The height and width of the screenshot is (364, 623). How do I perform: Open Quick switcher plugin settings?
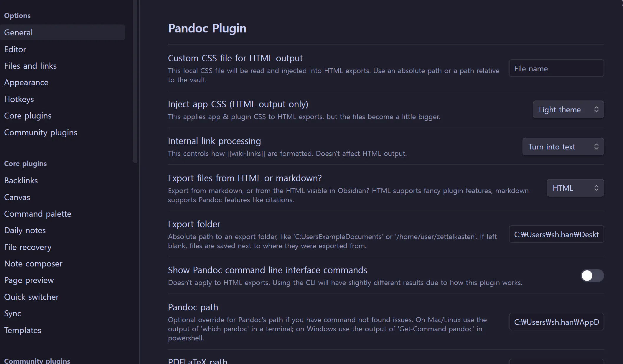(31, 297)
